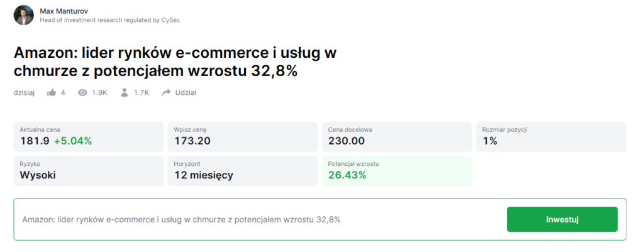Click the Rozmiar pozycji 1% tile
The image size is (644, 252).
point(551,136)
